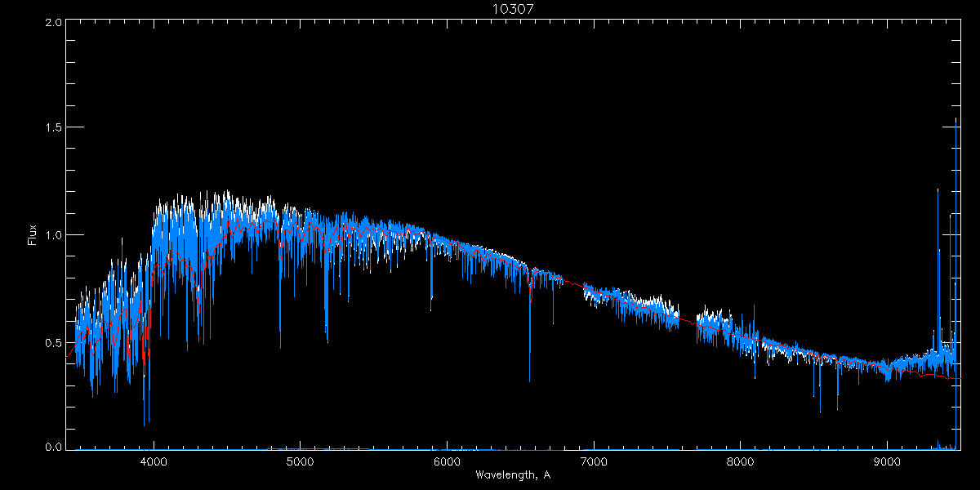Click the x-axis tick label "7000"
This screenshot has width=980, height=490.
594,461
